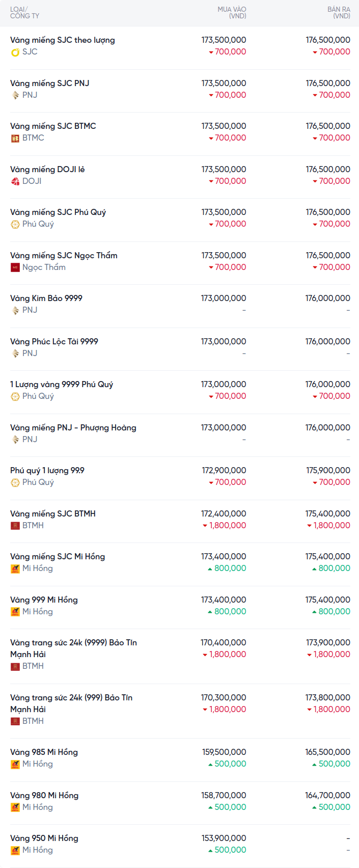This screenshot has height=868, width=359.
Task: Click the Ngọc Thẩm red logo icon
Action: [x=15, y=267]
